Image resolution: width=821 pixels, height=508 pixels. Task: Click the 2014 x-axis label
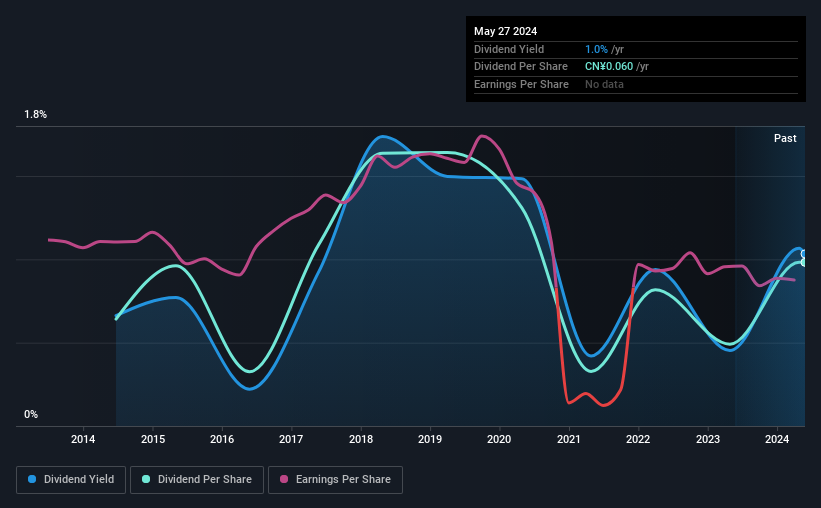pyautogui.click(x=83, y=439)
